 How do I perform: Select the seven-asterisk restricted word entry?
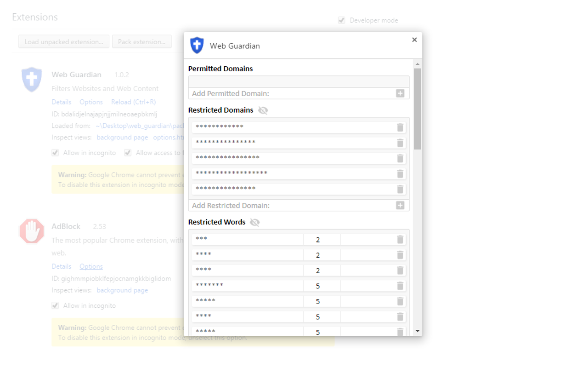tap(248, 286)
